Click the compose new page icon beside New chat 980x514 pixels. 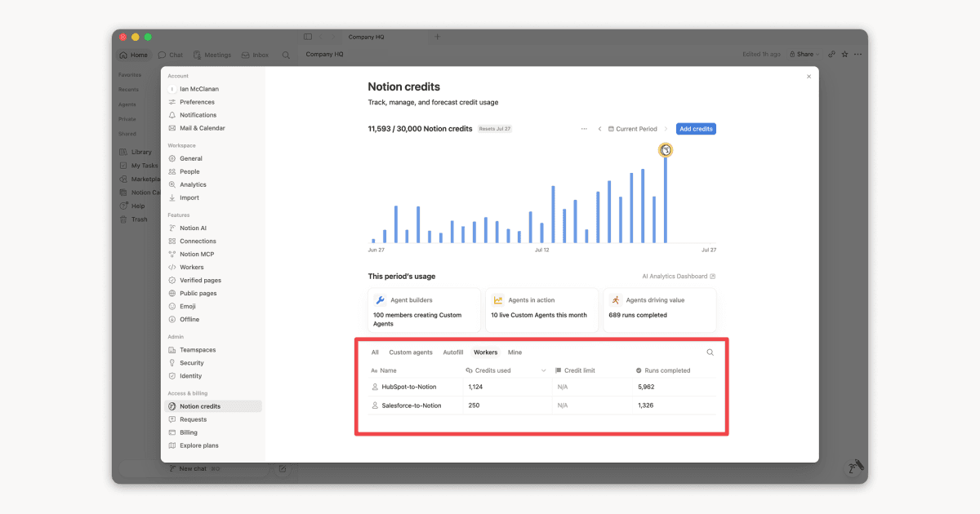(x=283, y=468)
